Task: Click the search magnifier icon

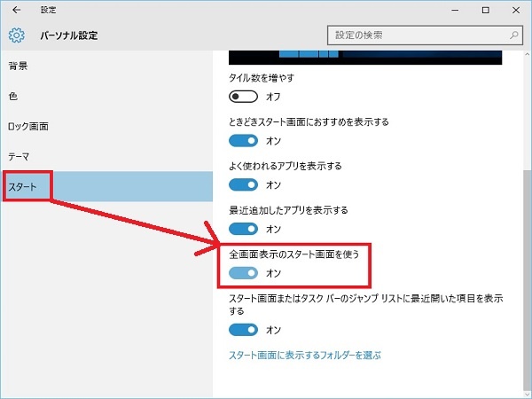Action: tap(513, 35)
